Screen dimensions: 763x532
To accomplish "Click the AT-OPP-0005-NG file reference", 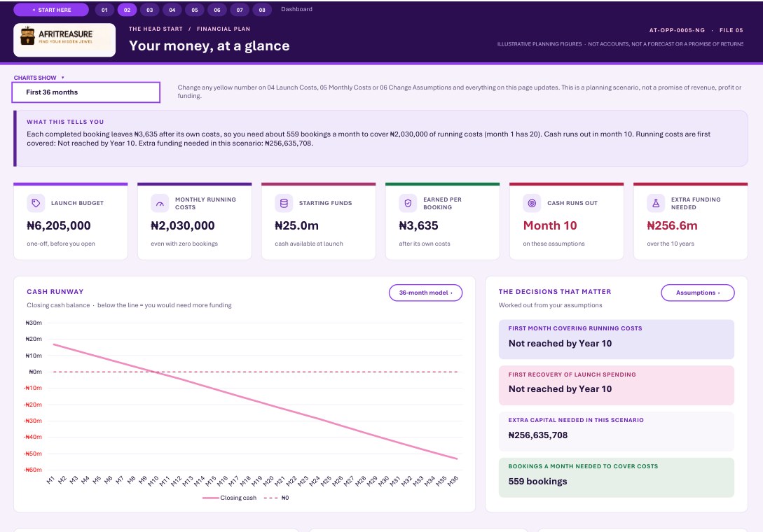I will point(677,30).
